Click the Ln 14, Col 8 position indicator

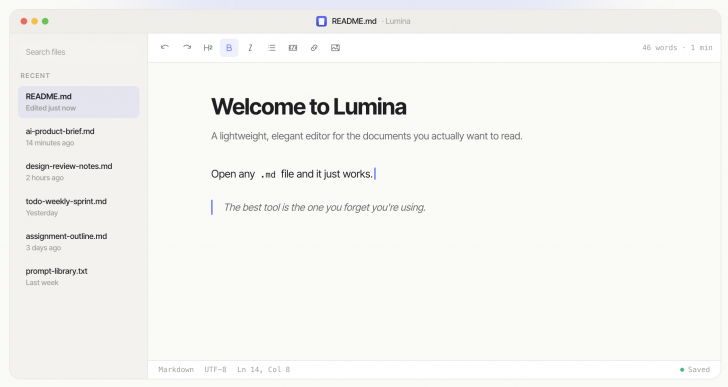pyautogui.click(x=263, y=370)
